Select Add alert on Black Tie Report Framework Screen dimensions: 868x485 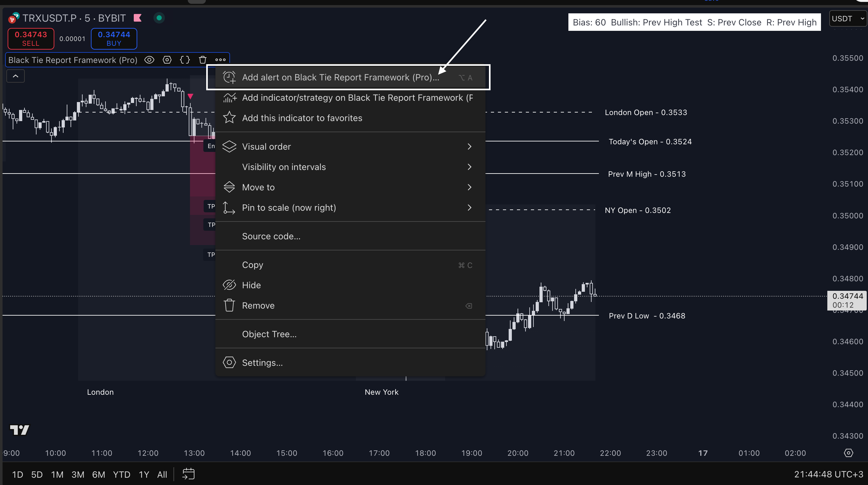[x=340, y=78]
